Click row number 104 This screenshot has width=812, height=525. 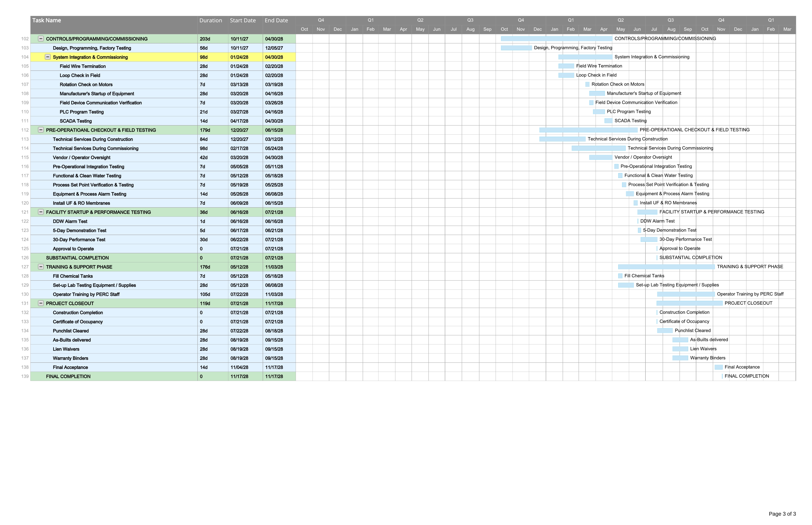pyautogui.click(x=25, y=57)
